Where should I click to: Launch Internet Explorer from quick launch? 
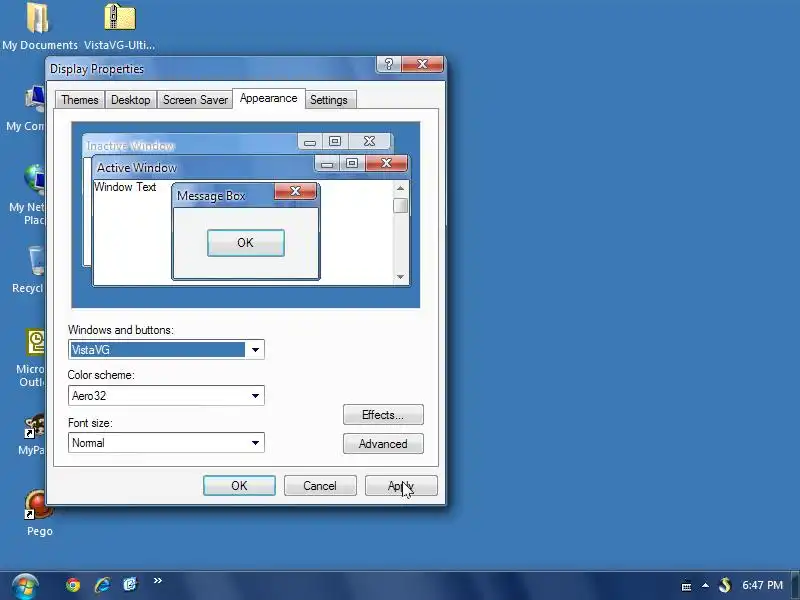[102, 584]
